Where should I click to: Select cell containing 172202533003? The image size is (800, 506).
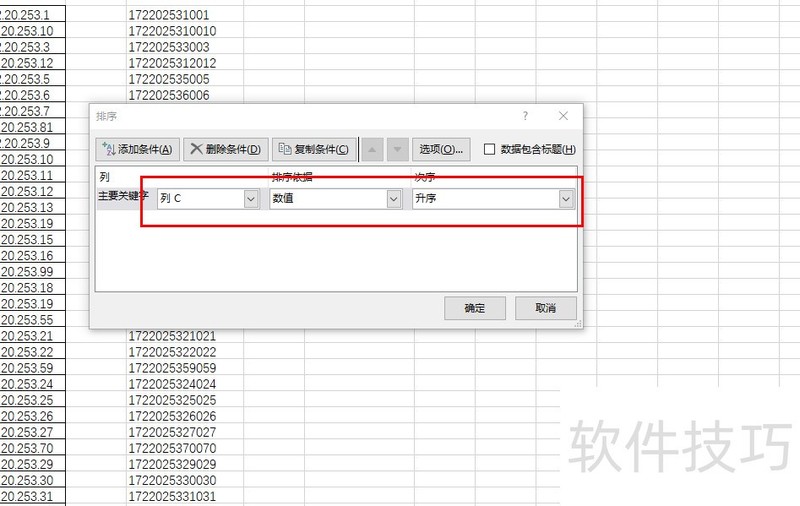coord(185,47)
